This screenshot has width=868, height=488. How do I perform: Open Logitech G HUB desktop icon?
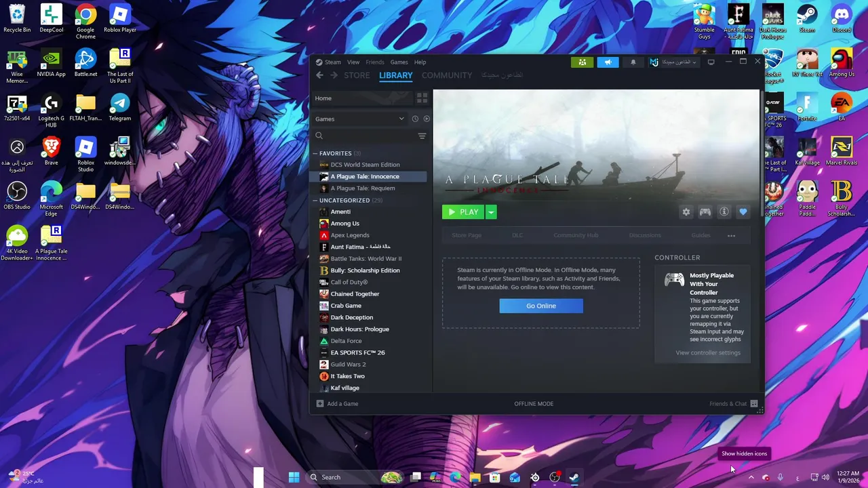(x=52, y=110)
